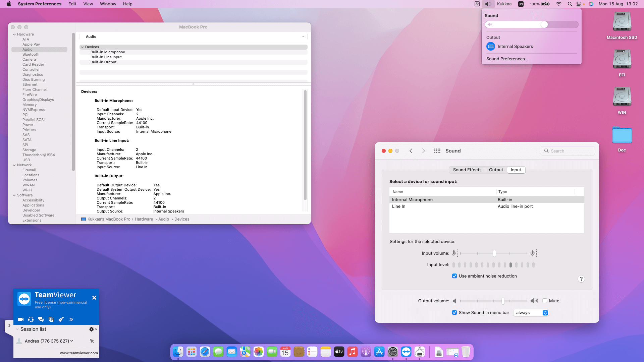Toggle Use ambient noise reduction checkbox
Screen dimensions: 644x362
click(x=454, y=276)
